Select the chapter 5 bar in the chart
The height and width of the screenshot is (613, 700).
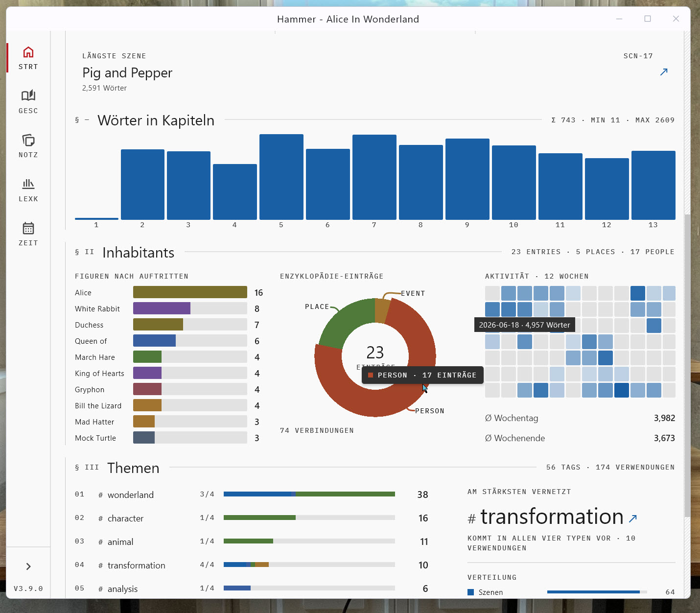(281, 177)
